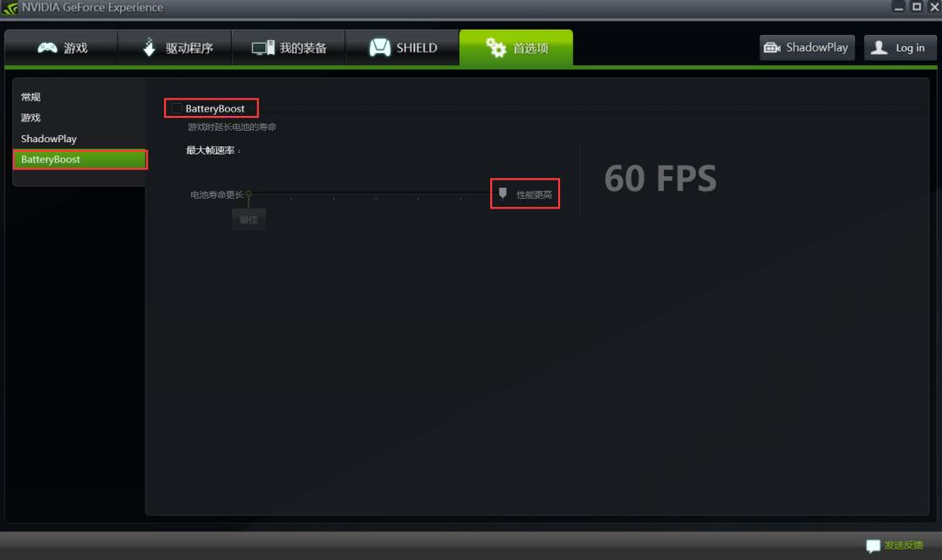Enable the BatteryBoost checkbox
This screenshot has height=560, width=942.
click(176, 108)
